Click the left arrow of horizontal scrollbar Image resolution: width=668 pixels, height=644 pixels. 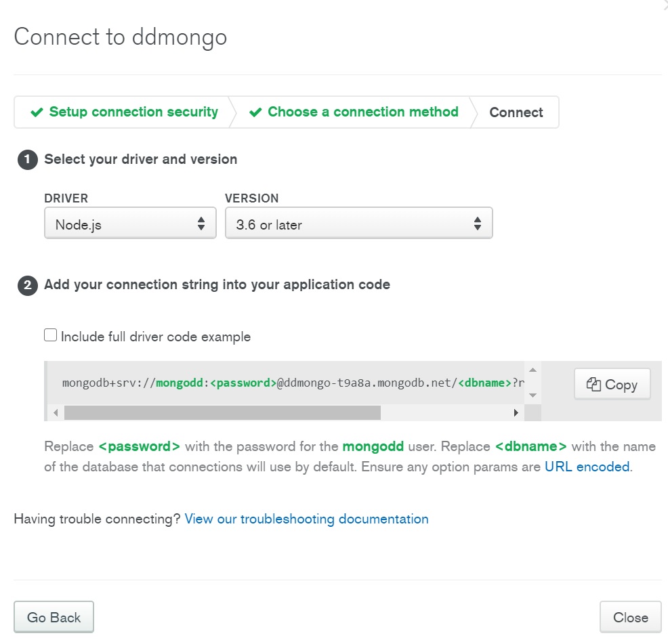pos(56,413)
